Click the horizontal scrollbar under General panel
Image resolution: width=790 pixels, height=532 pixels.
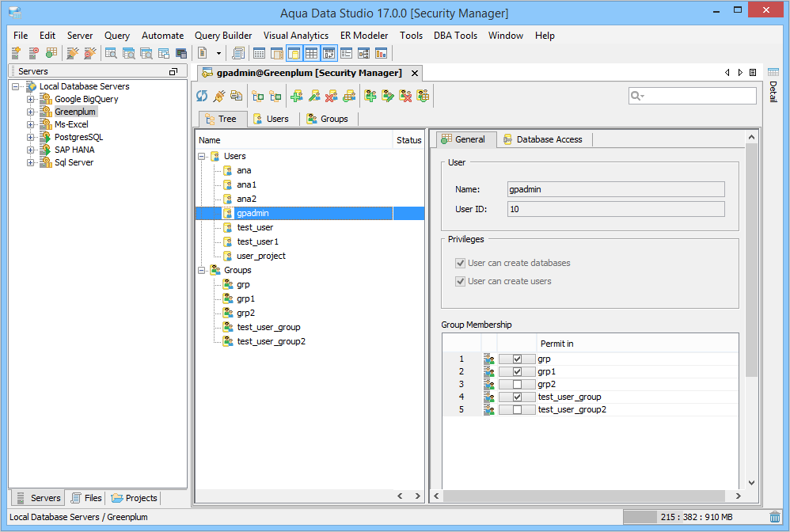(x=584, y=496)
